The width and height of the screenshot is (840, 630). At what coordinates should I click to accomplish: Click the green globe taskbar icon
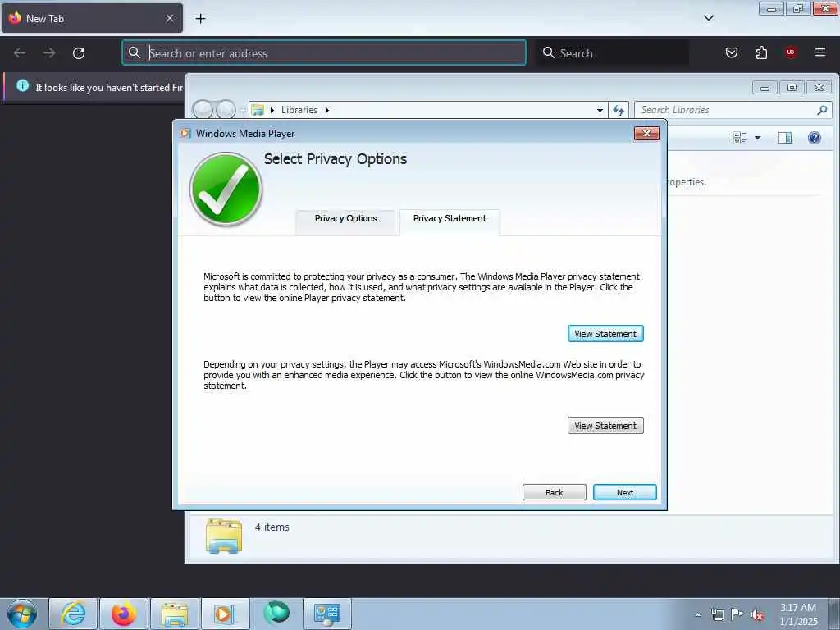click(x=276, y=613)
